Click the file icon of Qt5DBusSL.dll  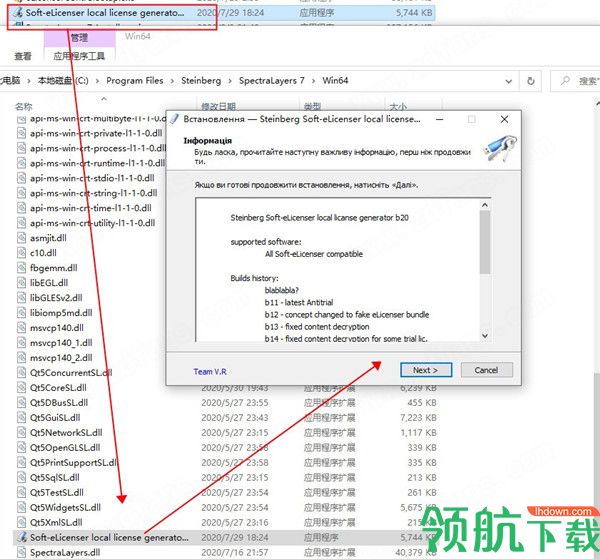click(x=21, y=402)
